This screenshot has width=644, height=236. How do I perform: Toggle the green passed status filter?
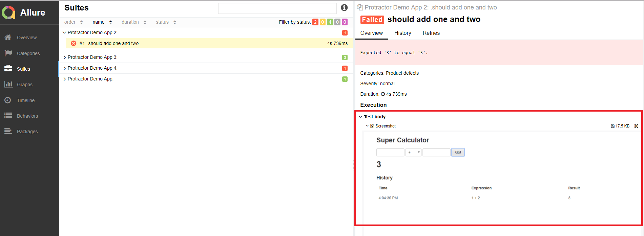[330, 22]
